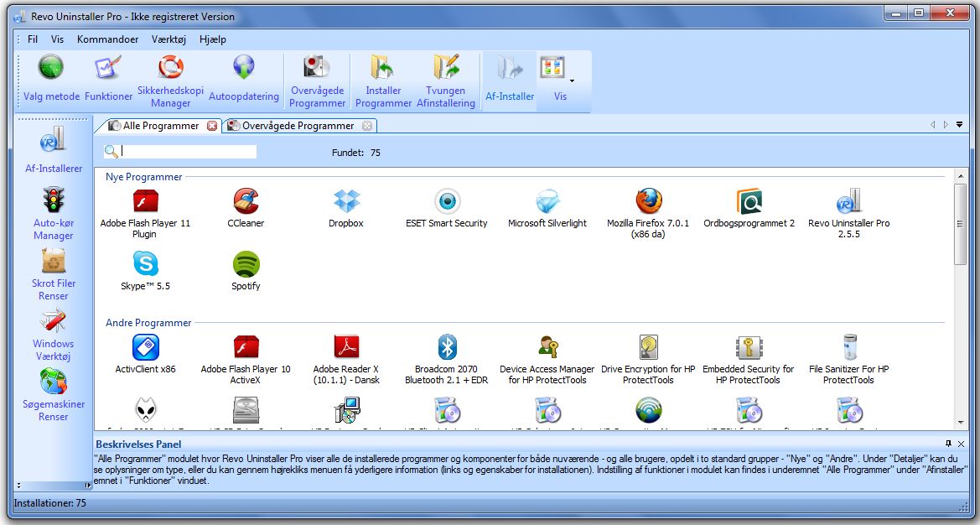Open Sikkerhedskopi Manager from the toolbar
The width and height of the screenshot is (980, 525).
(171, 81)
